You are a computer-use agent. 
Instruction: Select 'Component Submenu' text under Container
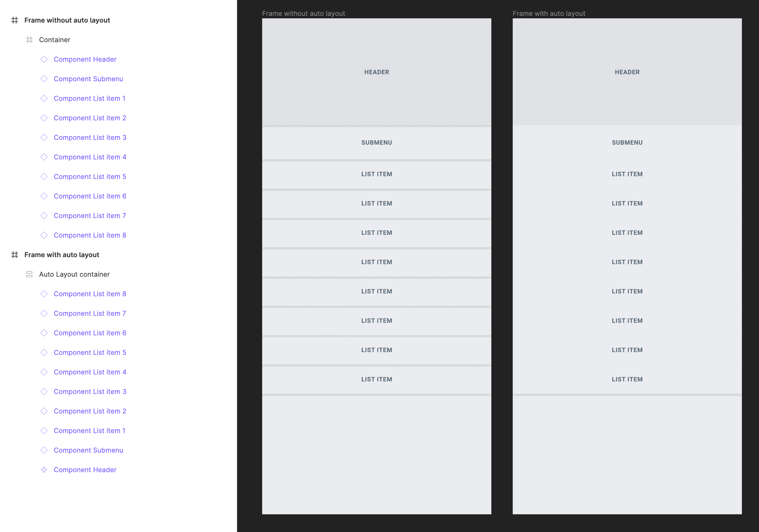click(x=88, y=79)
